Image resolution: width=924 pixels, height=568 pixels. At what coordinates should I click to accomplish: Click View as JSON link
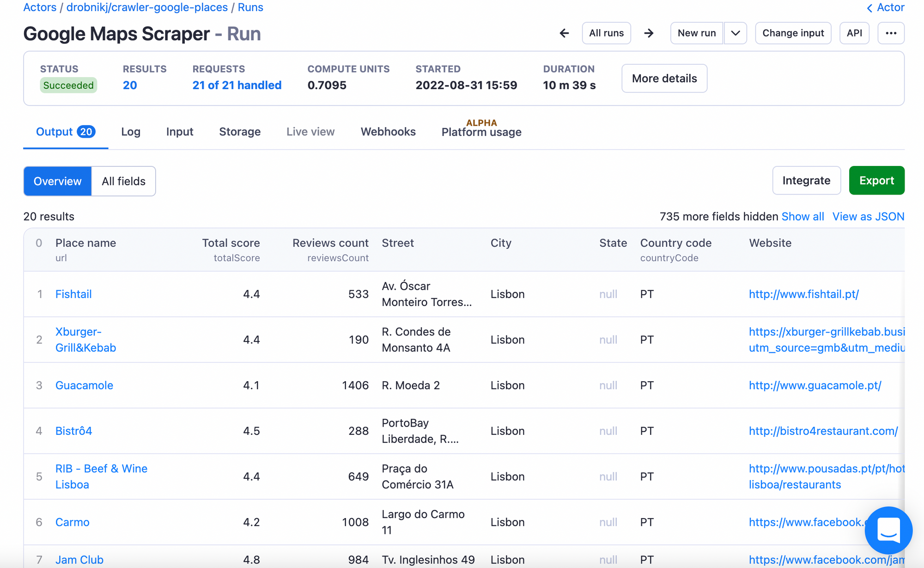pyautogui.click(x=868, y=216)
